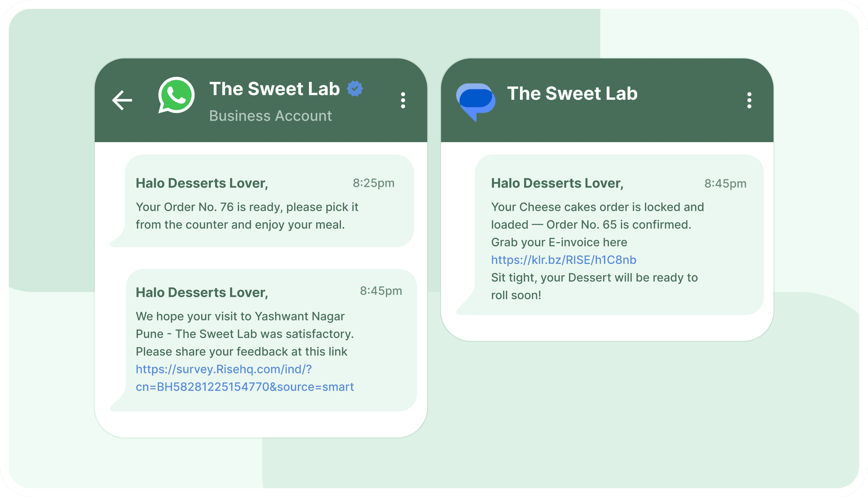Select the Cheese cakes order confirmation text

597,216
